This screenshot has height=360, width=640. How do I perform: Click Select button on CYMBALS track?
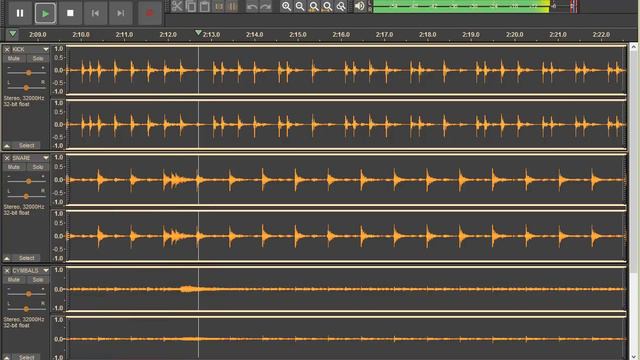click(27, 357)
